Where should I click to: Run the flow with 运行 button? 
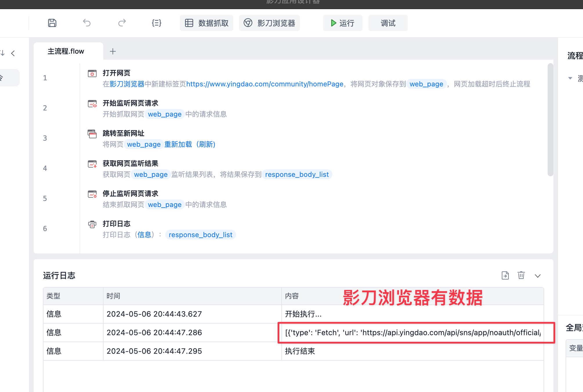coord(343,23)
